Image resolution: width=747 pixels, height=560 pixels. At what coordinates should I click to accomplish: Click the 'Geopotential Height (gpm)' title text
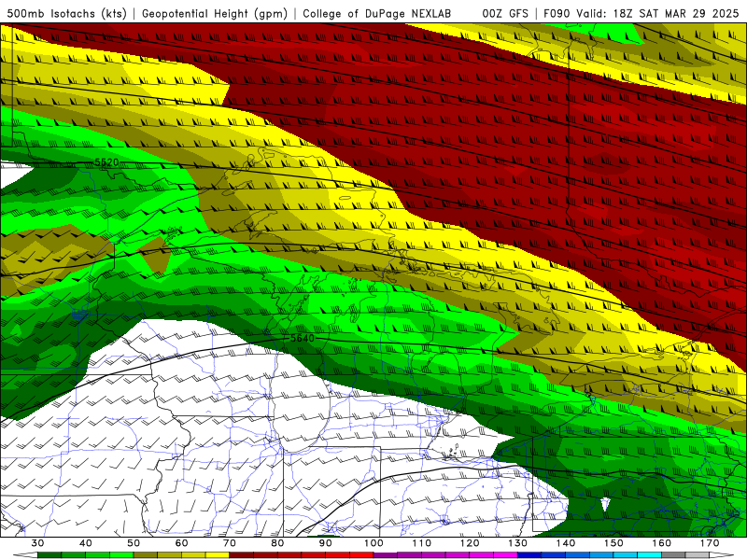(x=215, y=13)
